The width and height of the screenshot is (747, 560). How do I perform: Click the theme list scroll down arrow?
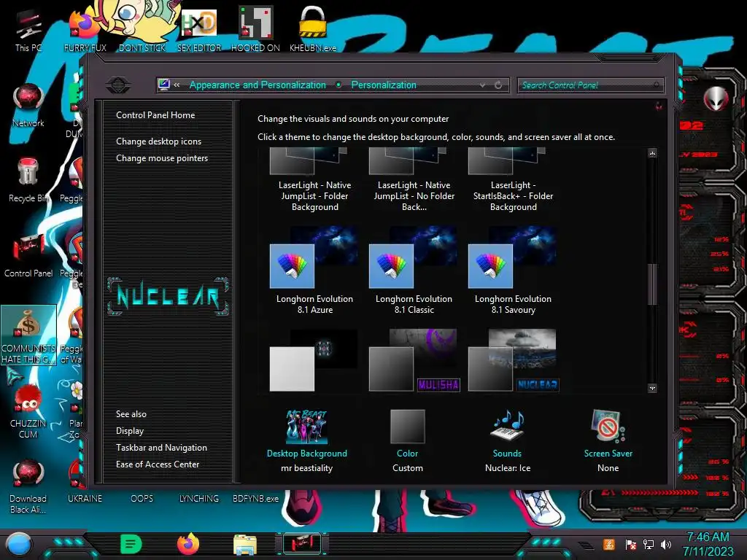[x=652, y=388]
